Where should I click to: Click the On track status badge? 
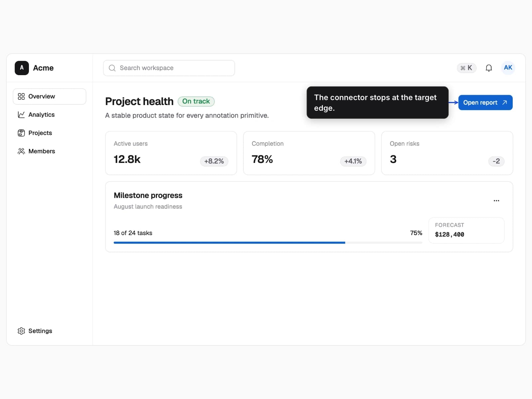(x=196, y=101)
